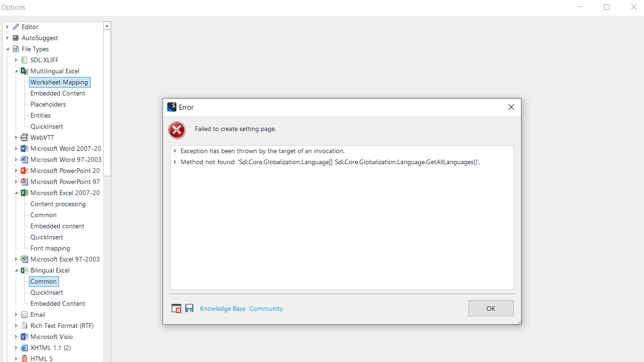Select the Email file type icon
Screen dimensions: 644x362
24,314
